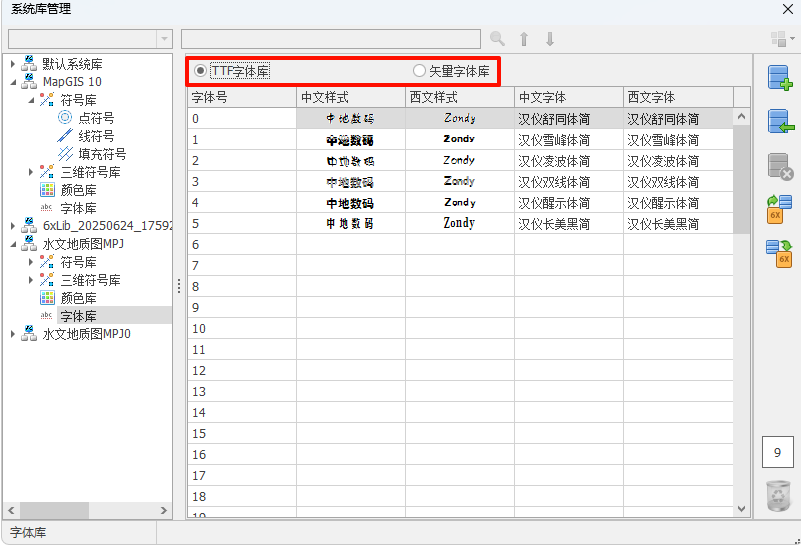
Task: Click the lower 6X conversion icon
Action: pyautogui.click(x=779, y=252)
